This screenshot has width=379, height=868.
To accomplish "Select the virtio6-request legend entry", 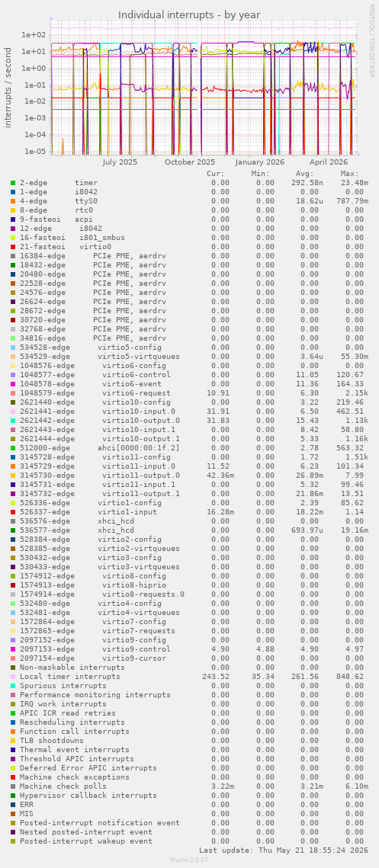I will 88,392.
